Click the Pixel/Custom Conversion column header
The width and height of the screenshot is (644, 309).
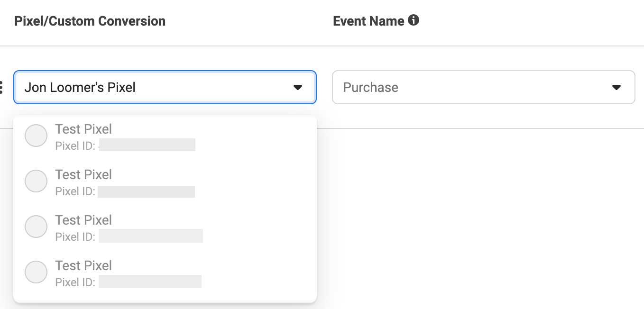coord(90,21)
